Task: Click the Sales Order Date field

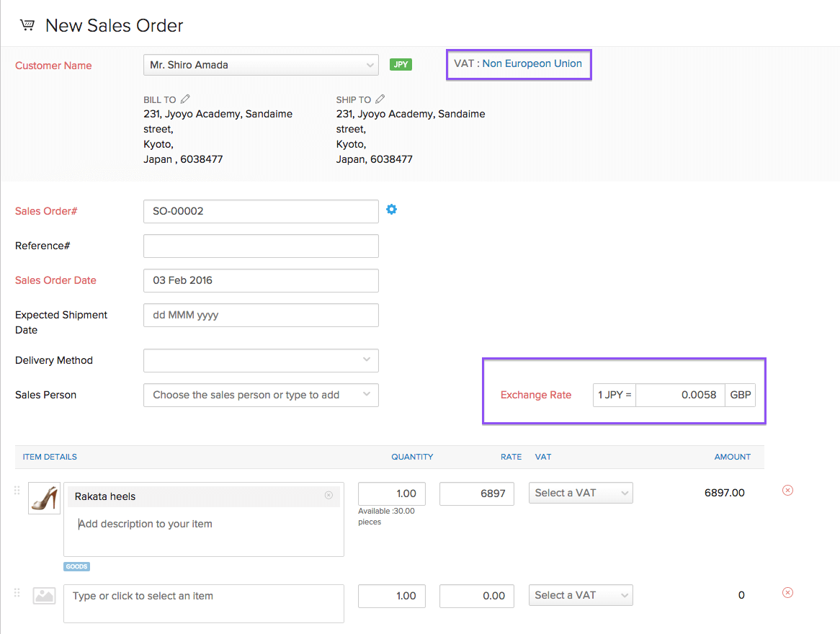Action: coord(261,280)
